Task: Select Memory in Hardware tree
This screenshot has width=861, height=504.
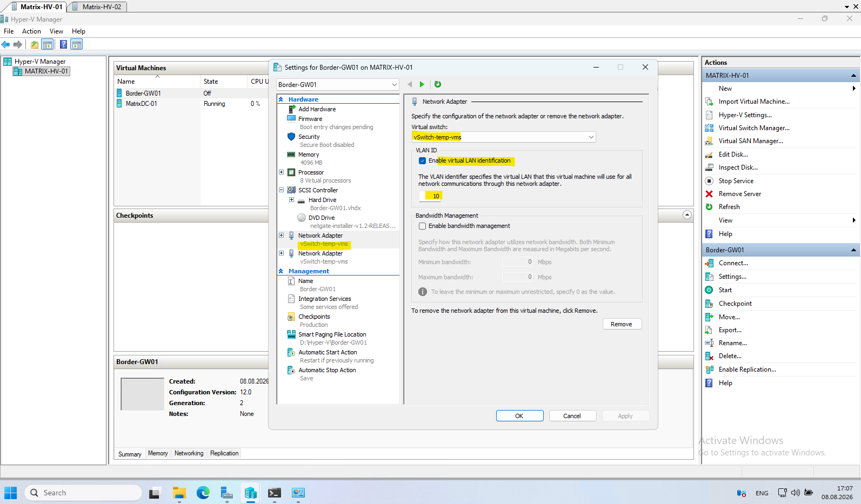Action: [x=309, y=154]
